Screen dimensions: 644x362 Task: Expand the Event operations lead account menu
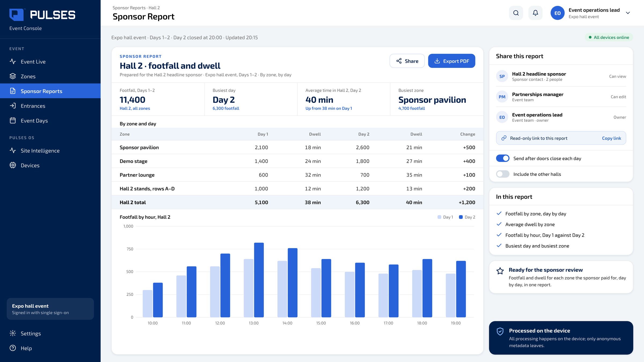pos(628,13)
